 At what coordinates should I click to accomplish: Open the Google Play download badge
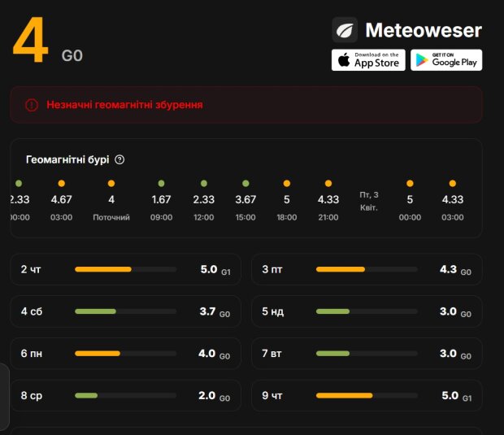click(x=445, y=60)
